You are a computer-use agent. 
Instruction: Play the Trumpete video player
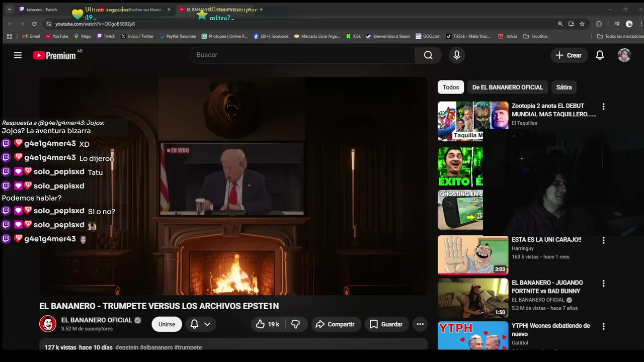click(x=233, y=186)
